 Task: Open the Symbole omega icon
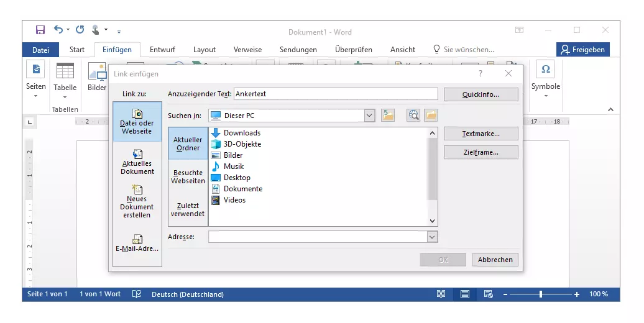(x=545, y=70)
